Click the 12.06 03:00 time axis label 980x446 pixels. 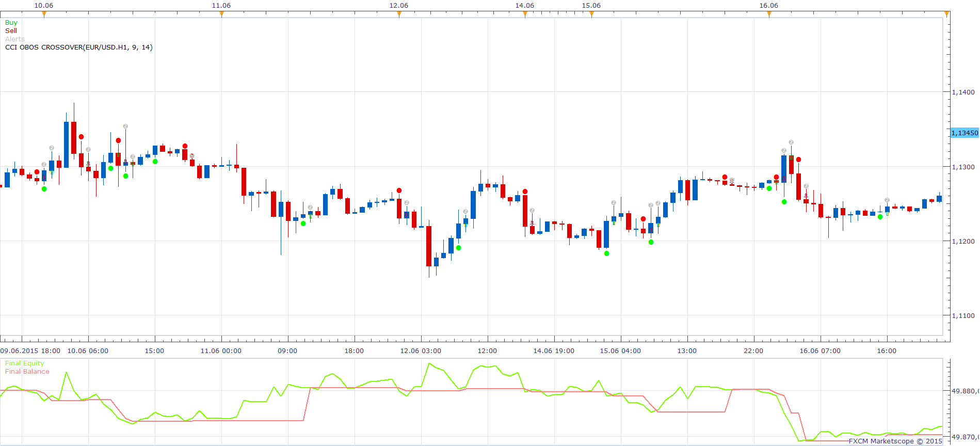421,351
